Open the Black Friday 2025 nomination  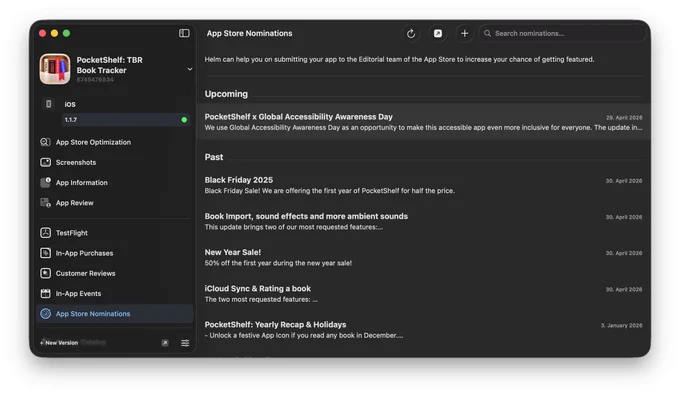tap(423, 185)
